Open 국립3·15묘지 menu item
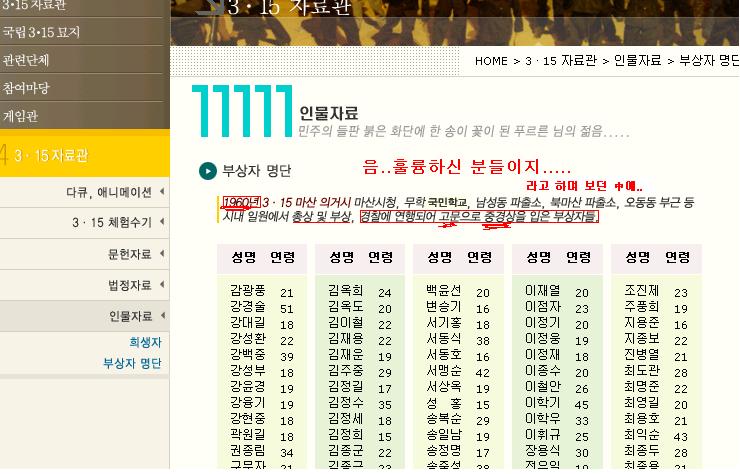Viewport: 740px width, 474px height. [41, 32]
